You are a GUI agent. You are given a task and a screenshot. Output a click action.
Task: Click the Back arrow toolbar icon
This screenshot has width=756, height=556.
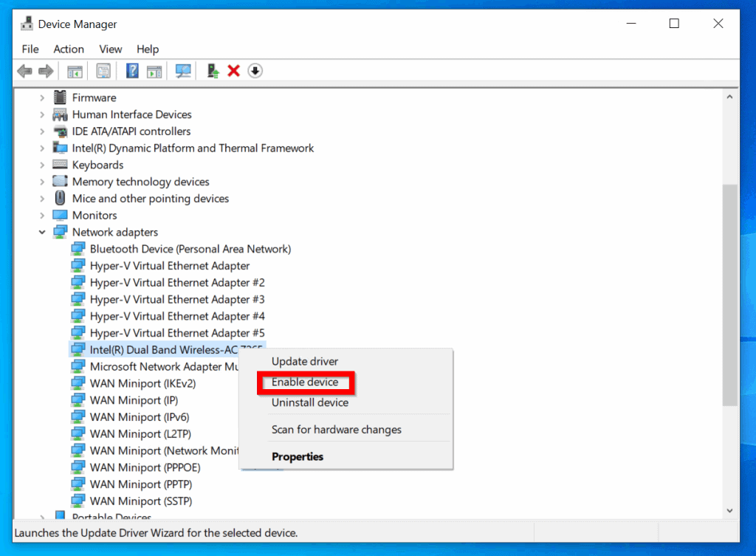pos(24,72)
